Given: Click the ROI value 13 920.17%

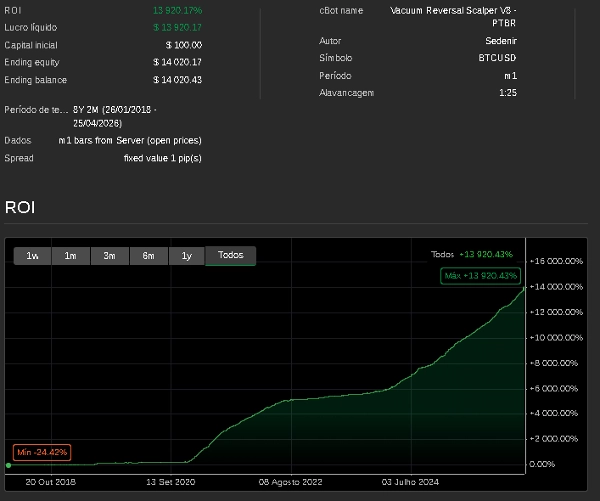Looking at the screenshot, I should [178, 10].
